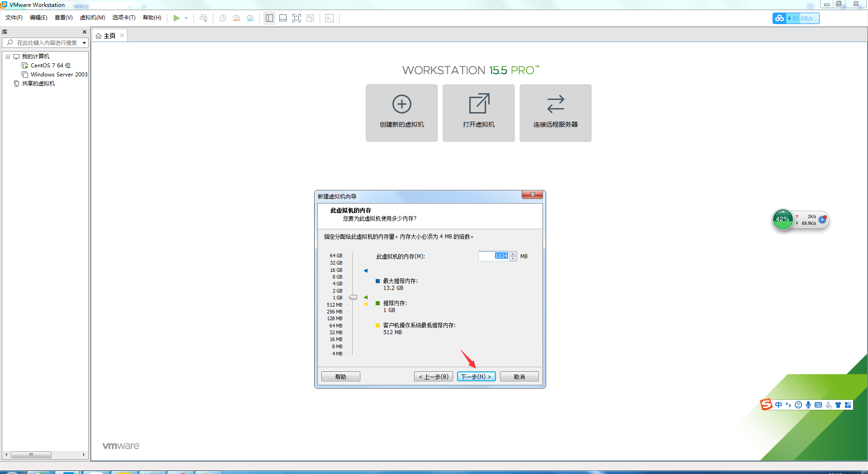Click the send Ctrl+Alt+Del toolbar icon
This screenshot has width=868, height=474.
203,18
